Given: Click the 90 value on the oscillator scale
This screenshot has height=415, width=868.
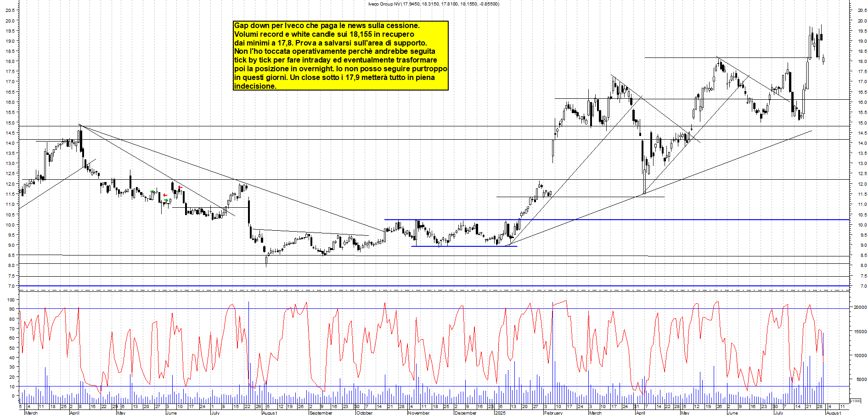Looking at the screenshot, I should pyautogui.click(x=12, y=309).
